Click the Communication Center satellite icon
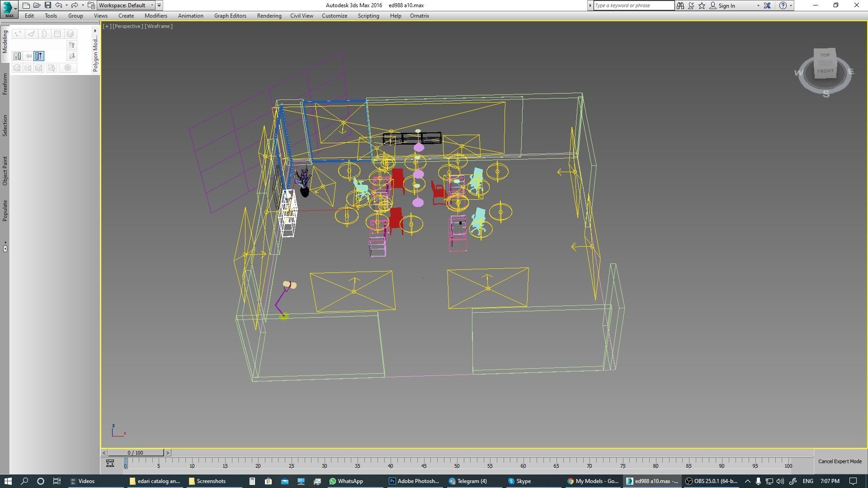 pyautogui.click(x=691, y=5)
